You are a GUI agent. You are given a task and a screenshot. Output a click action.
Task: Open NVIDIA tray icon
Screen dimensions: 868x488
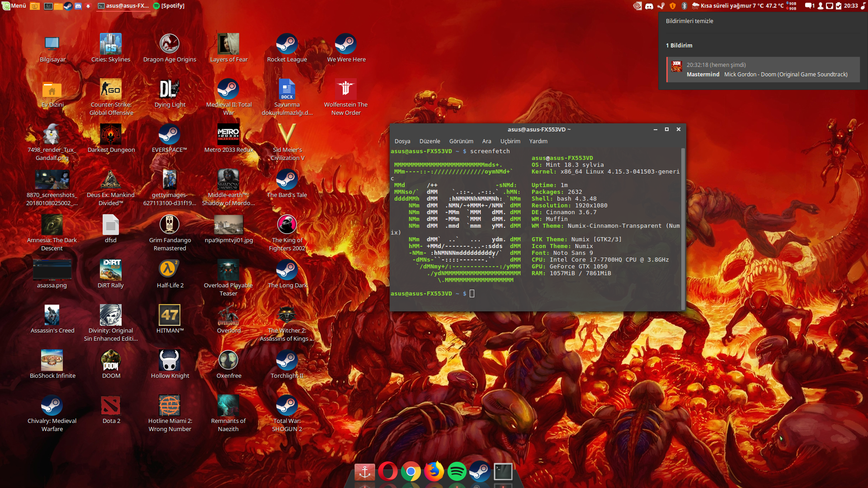coord(637,6)
